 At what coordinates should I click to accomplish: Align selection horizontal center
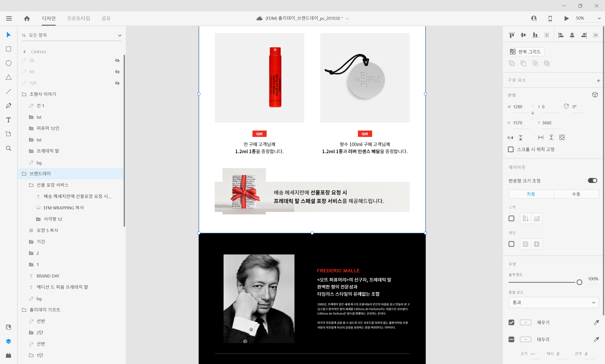coord(572,35)
